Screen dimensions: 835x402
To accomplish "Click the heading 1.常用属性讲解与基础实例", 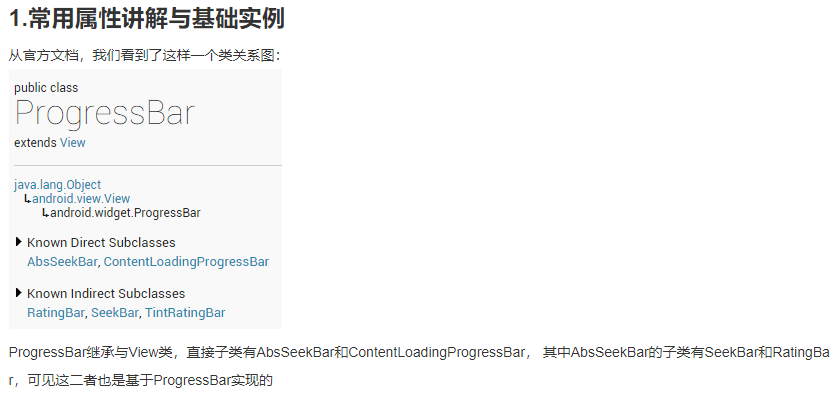I will 147,19.
